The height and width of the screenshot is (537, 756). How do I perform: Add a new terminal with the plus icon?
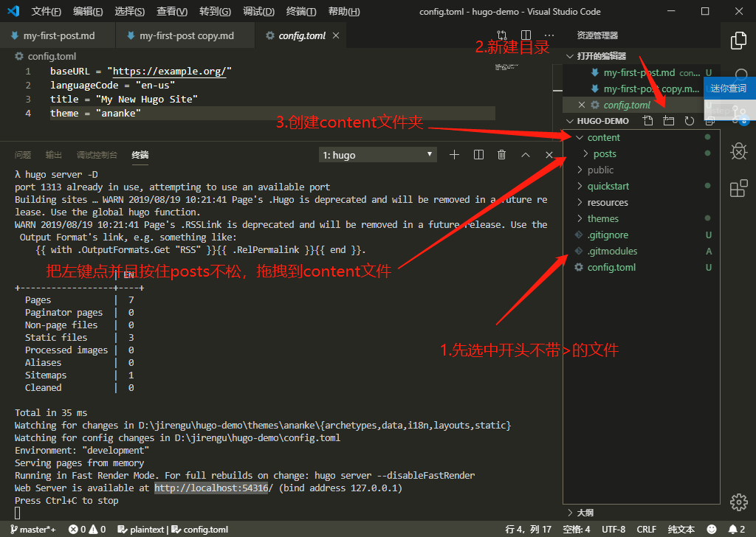(454, 155)
